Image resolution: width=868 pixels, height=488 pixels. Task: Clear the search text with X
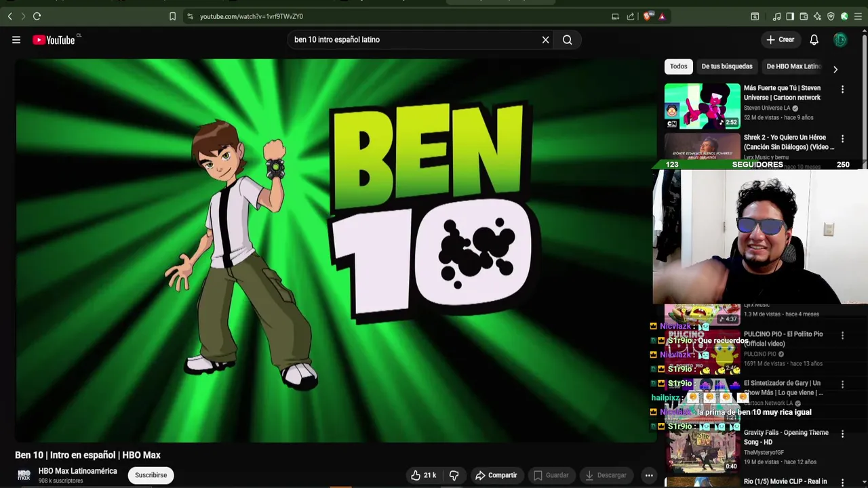(545, 40)
